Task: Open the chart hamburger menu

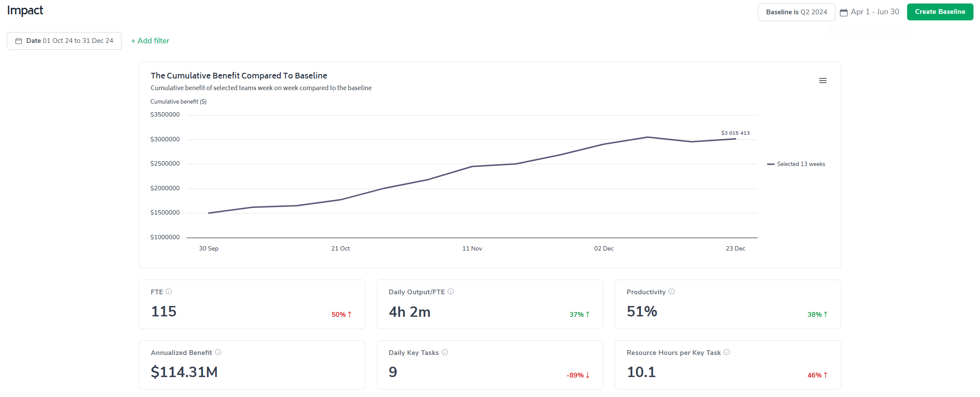Action: [x=823, y=81]
